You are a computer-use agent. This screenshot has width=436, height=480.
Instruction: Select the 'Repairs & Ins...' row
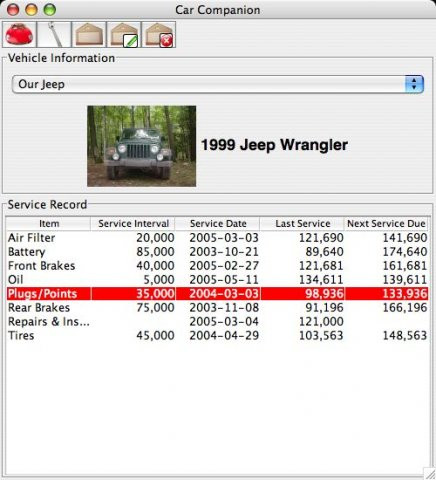tap(217, 322)
